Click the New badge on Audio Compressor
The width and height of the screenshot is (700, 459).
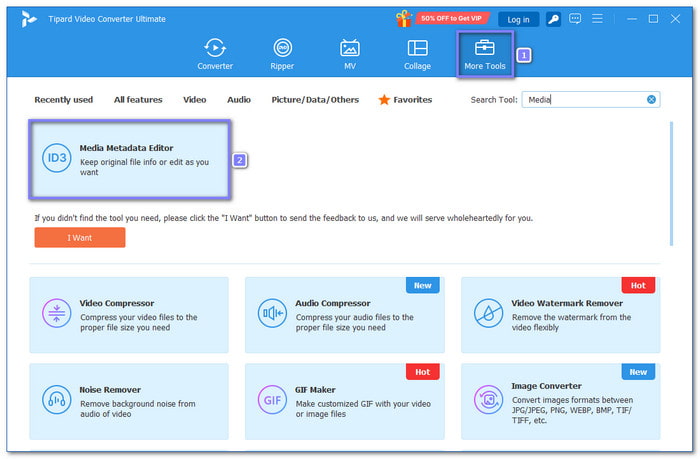pos(423,285)
